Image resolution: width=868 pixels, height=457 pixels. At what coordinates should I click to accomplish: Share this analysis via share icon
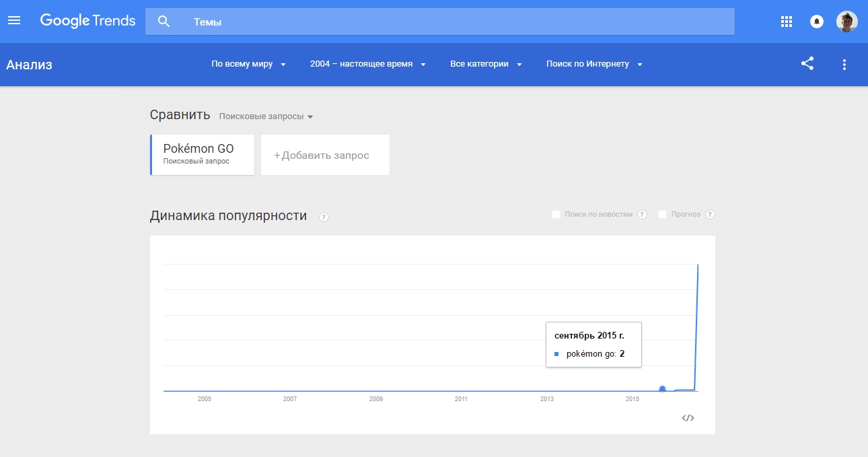[x=807, y=64]
